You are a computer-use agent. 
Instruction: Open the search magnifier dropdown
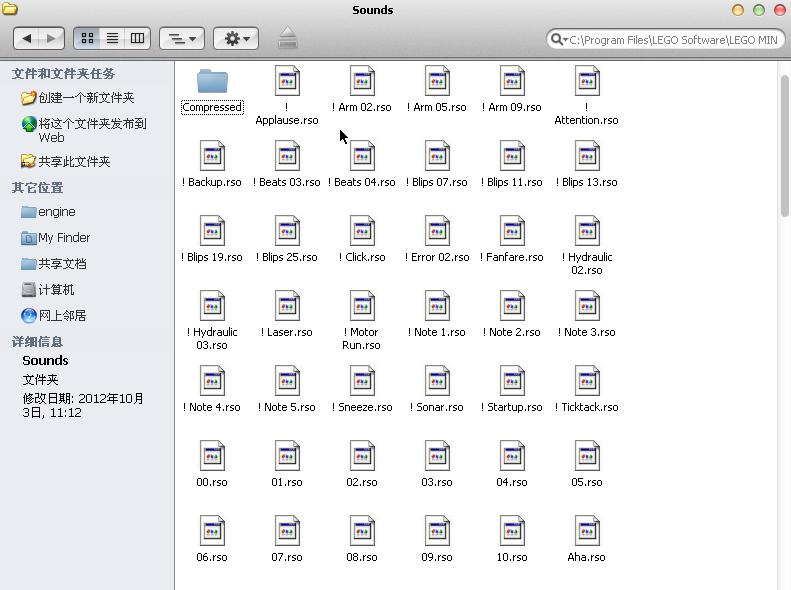coord(559,39)
